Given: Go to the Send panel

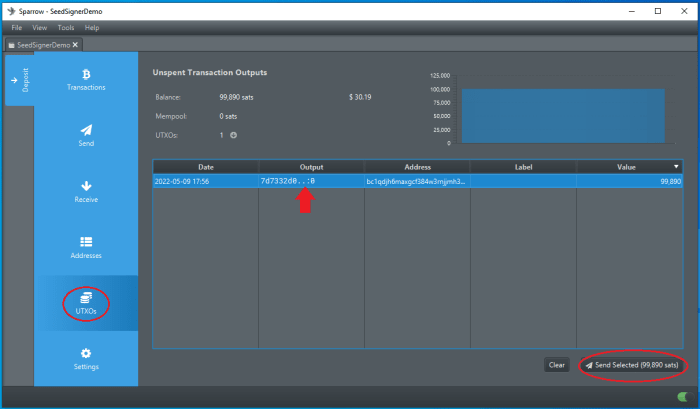Looking at the screenshot, I should 86,135.
